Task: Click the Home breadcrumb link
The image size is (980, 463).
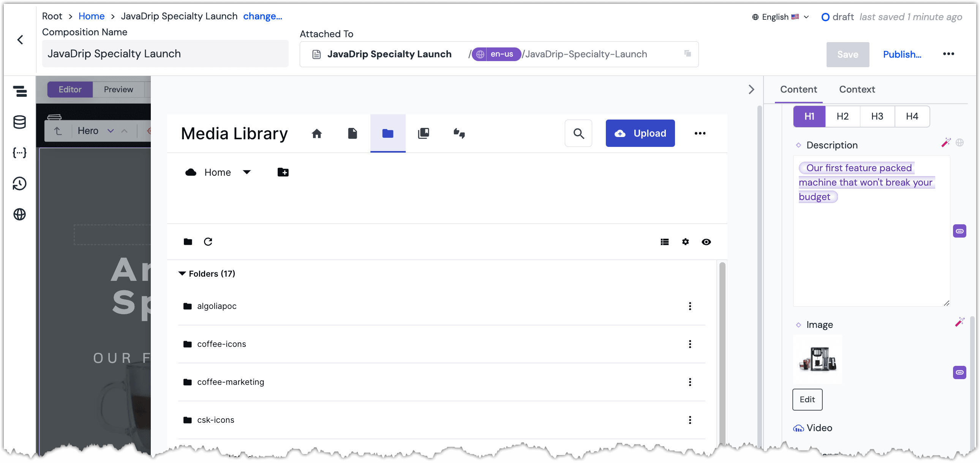Action: click(91, 16)
